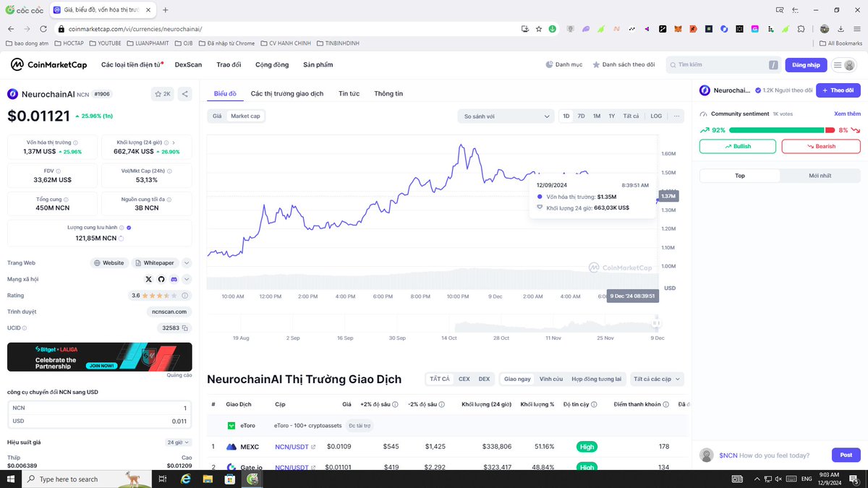Vote Bearish on community sentiment

click(821, 146)
